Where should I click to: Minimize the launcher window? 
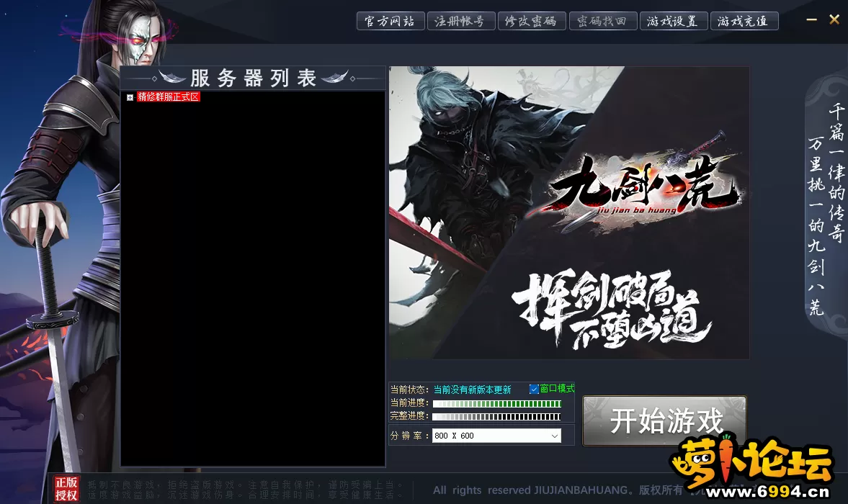(811, 19)
